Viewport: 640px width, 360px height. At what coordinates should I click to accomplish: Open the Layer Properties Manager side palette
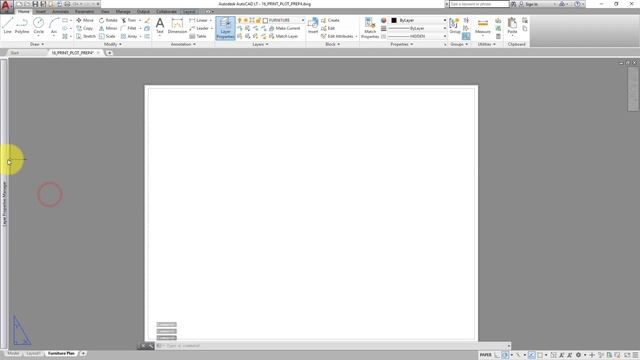(4, 204)
